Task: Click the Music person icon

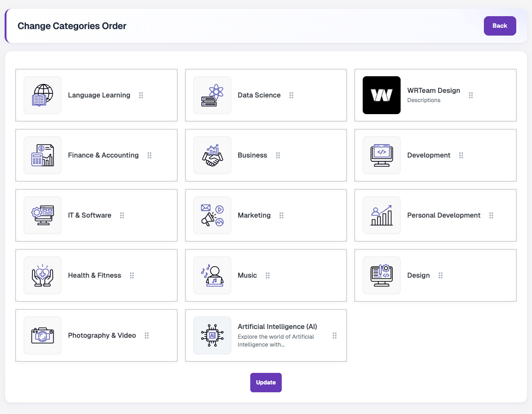Action: coord(212,275)
